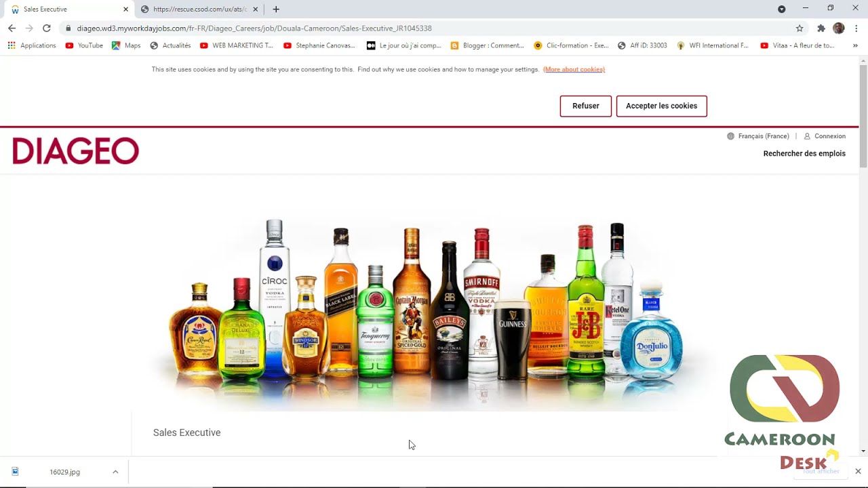Click the scrollbar down arrow
Image resolution: width=868 pixels, height=488 pixels.
[863, 451]
